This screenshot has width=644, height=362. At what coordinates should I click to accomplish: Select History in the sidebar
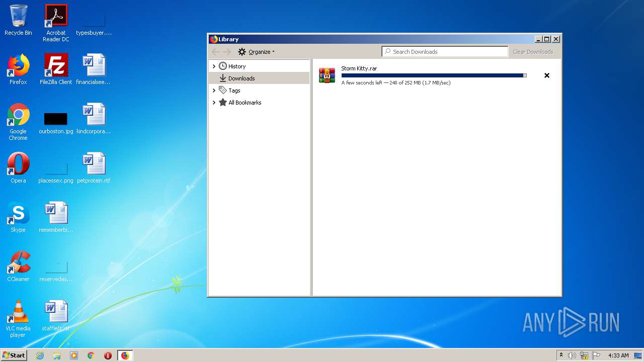tap(236, 66)
